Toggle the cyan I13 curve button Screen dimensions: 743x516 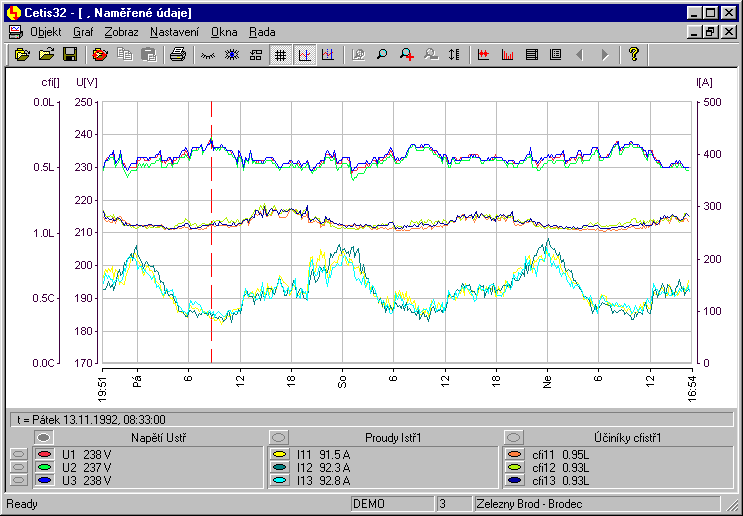click(x=280, y=481)
